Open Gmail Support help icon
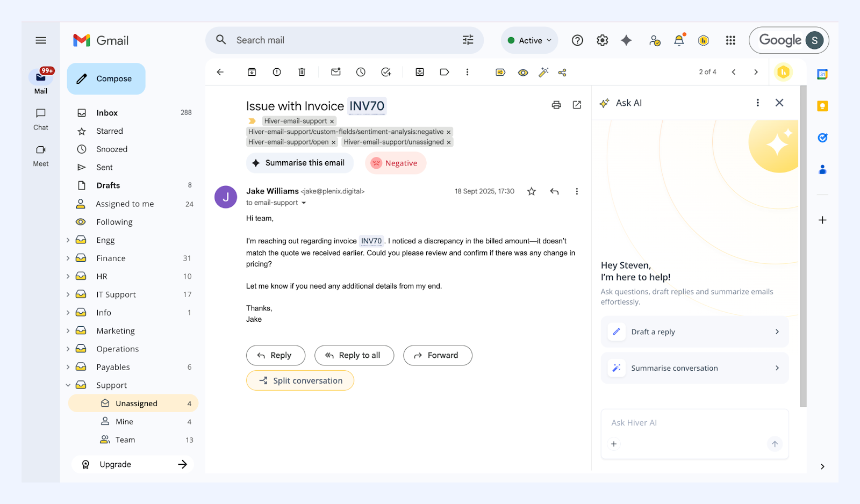The width and height of the screenshot is (860, 504). pyautogui.click(x=577, y=40)
